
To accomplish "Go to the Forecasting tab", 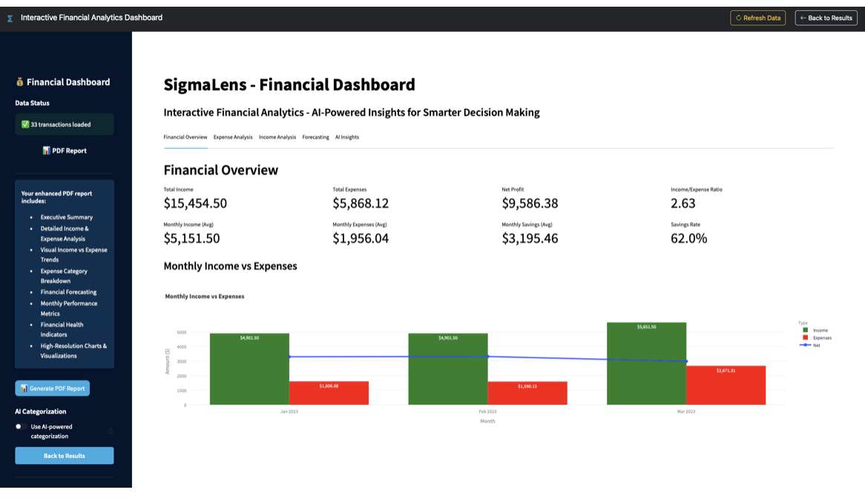I will 315,137.
